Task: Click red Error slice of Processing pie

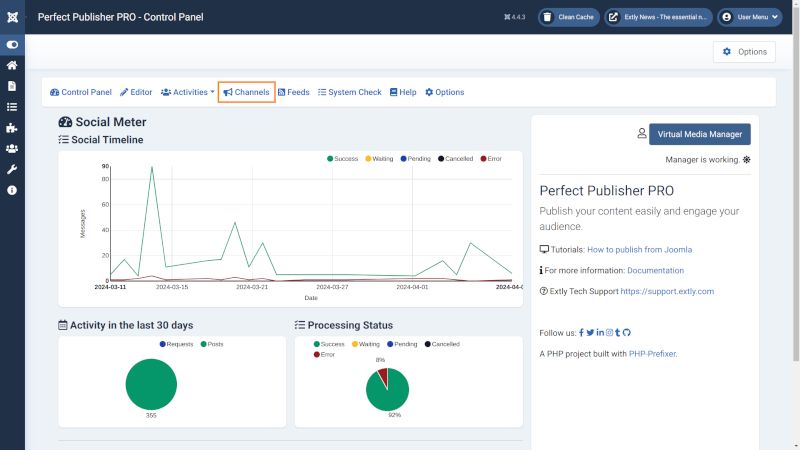Action: 383,376
